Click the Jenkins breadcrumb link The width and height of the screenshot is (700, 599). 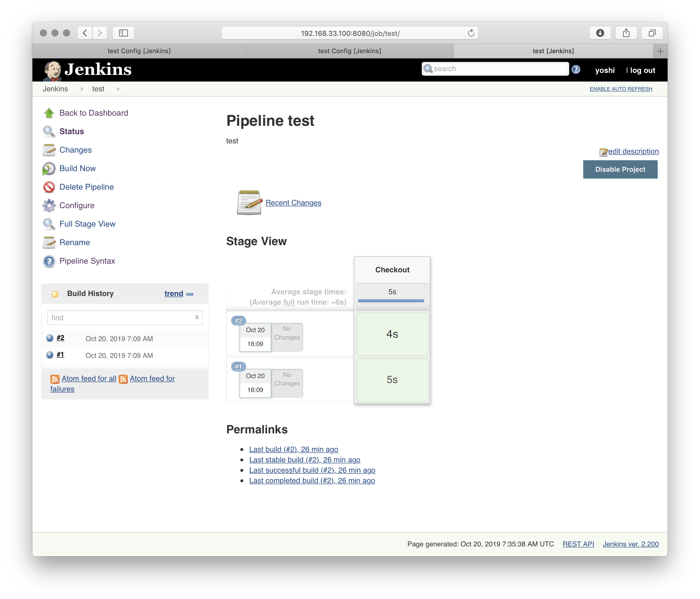[x=56, y=89]
